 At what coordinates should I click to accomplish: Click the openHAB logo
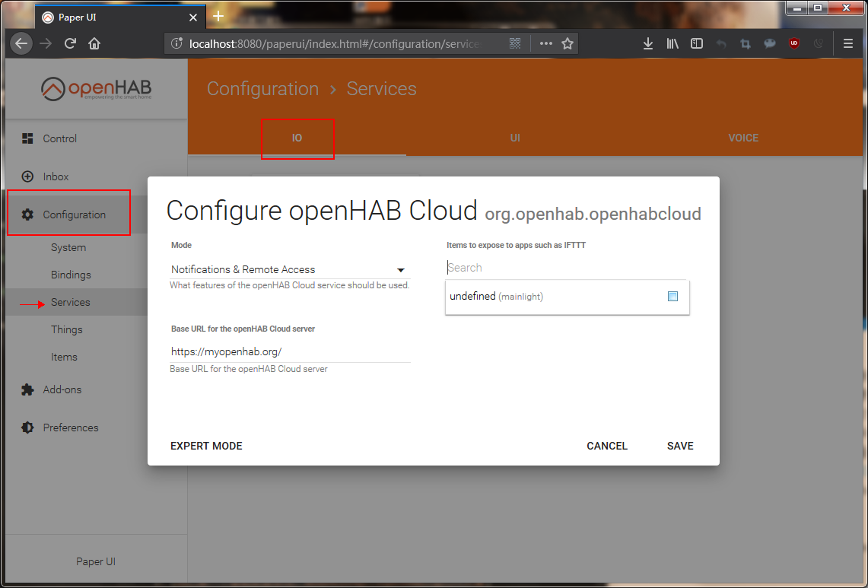(96, 88)
